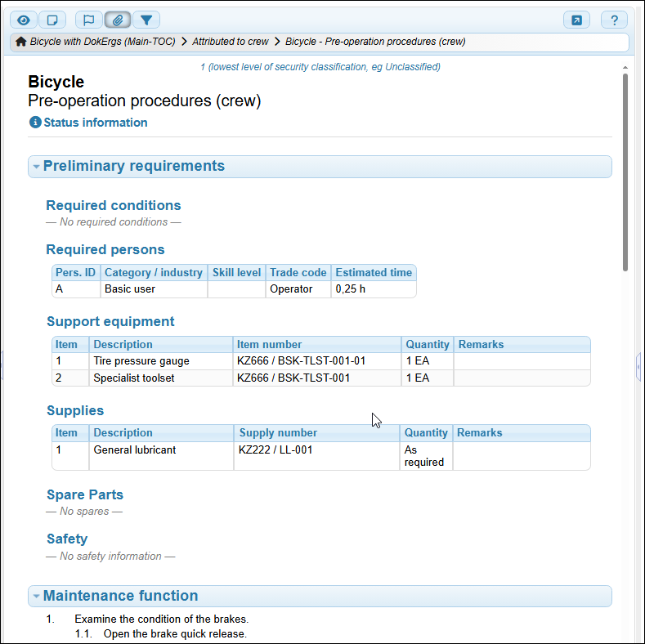Click the Status information info icon

[x=35, y=123]
